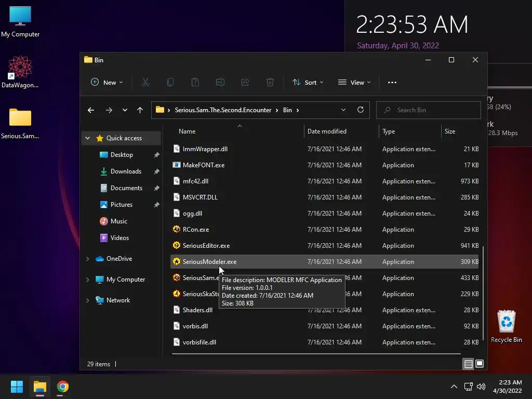Go forward with the right arrow
This screenshot has width=532, height=399.
(x=109, y=110)
